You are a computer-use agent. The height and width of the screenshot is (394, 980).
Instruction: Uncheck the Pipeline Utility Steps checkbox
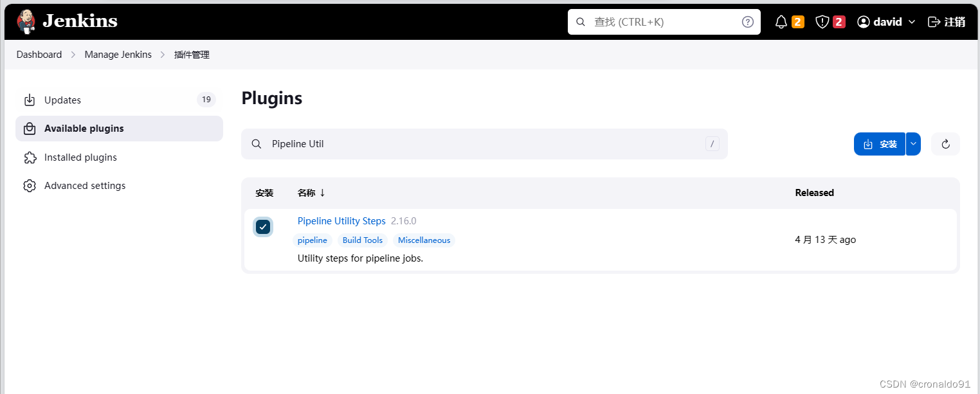(263, 227)
